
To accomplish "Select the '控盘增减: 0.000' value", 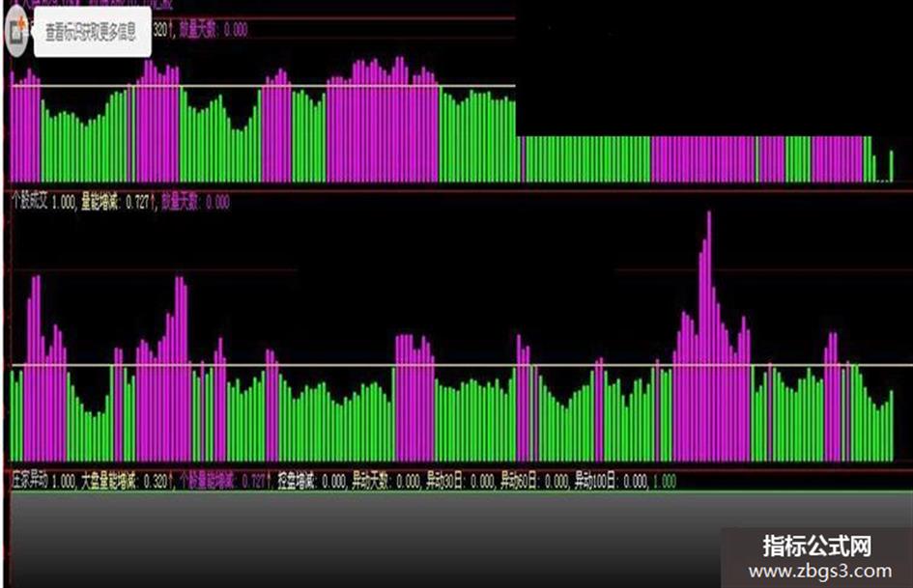I will pyautogui.click(x=312, y=482).
